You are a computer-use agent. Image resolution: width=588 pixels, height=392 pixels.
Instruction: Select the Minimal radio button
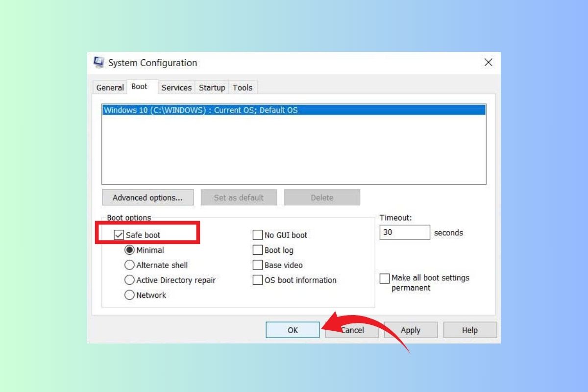(x=129, y=250)
